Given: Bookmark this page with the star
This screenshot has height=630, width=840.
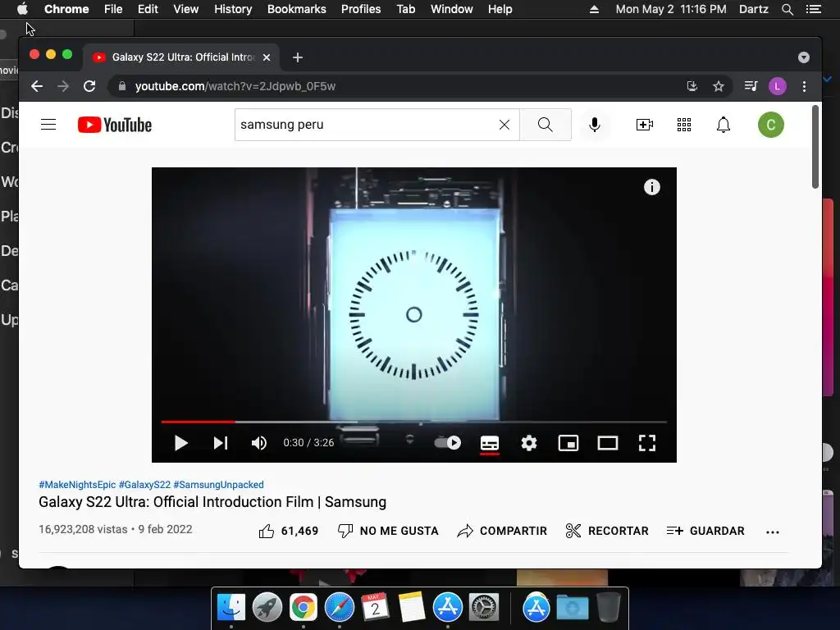Looking at the screenshot, I should [719, 86].
